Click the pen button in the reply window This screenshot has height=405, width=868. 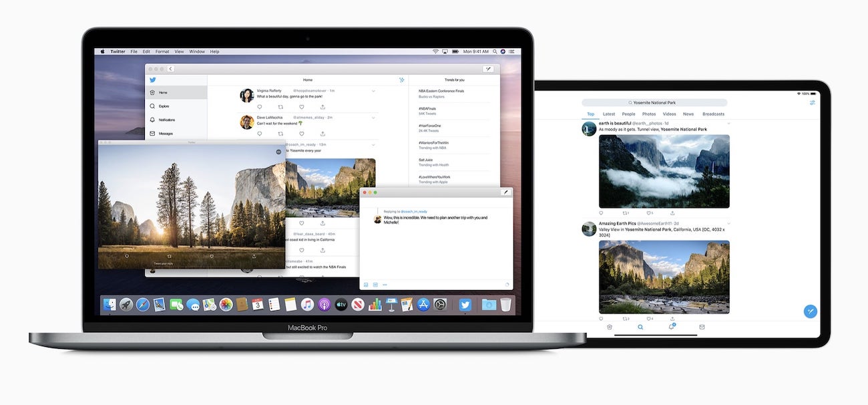point(506,192)
